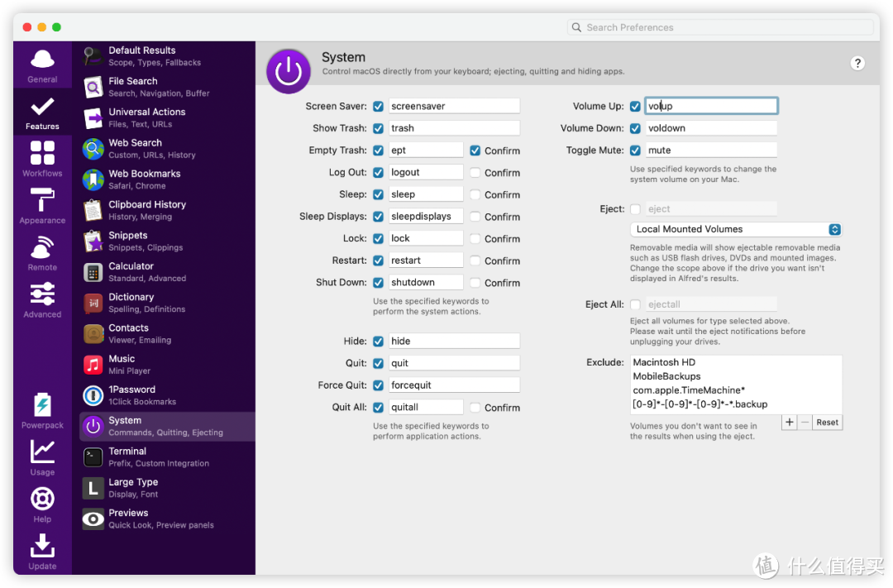Click the Large Type icon
Image resolution: width=893 pixels, height=588 pixels.
coord(93,488)
